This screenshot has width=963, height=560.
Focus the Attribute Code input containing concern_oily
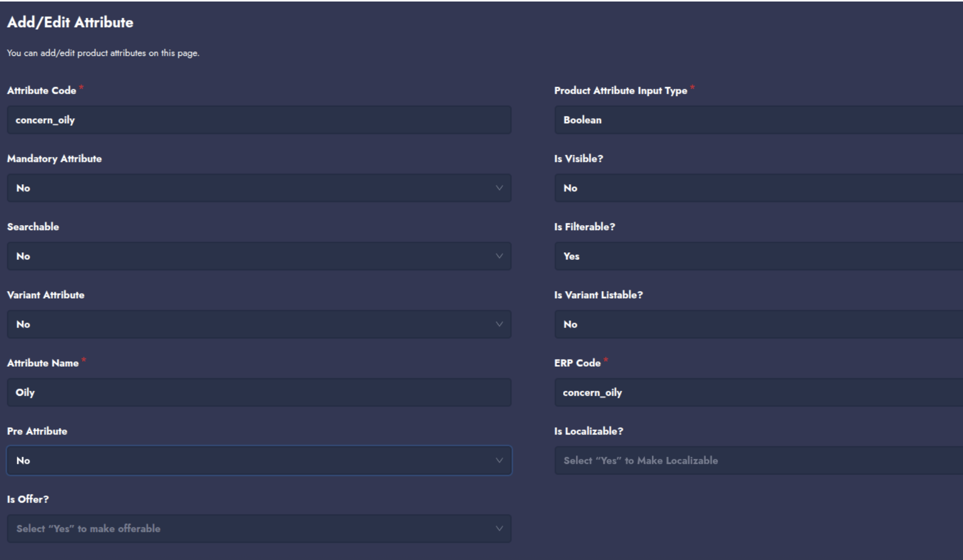[x=259, y=120]
